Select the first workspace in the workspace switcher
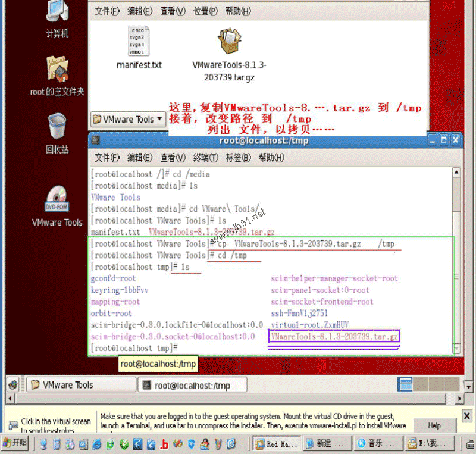This screenshot has width=476, height=454. click(405, 384)
